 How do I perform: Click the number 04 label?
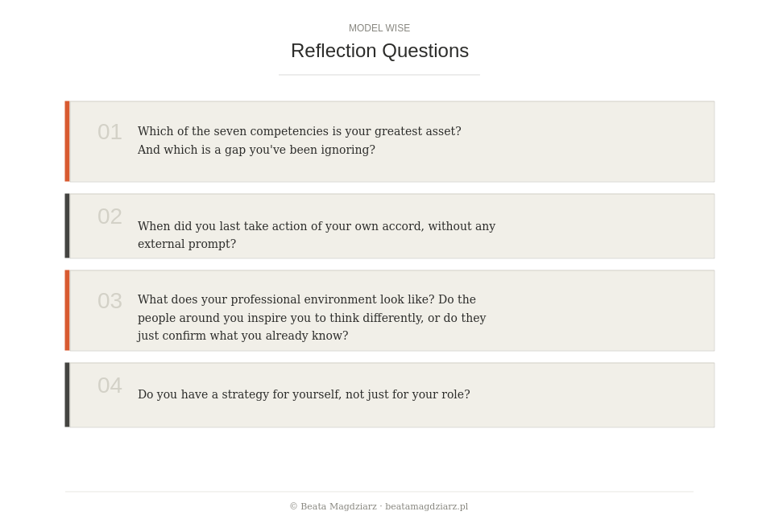[110, 386]
